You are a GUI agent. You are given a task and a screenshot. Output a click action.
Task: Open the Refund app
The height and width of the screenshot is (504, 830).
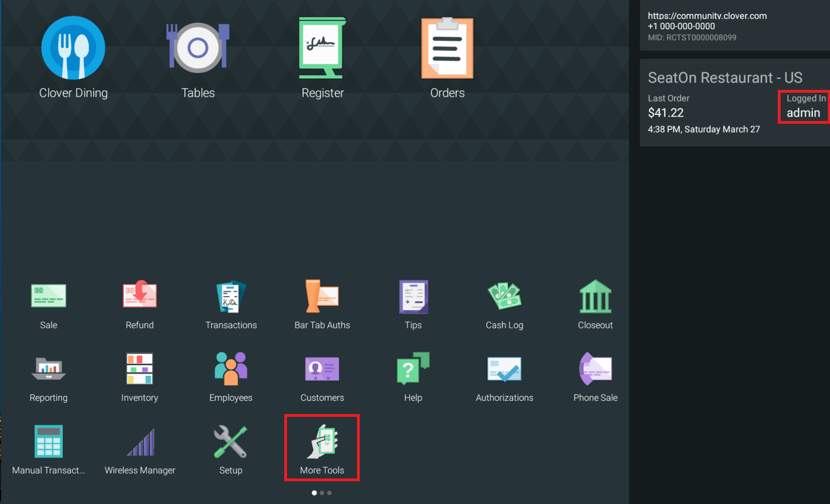pos(139,296)
